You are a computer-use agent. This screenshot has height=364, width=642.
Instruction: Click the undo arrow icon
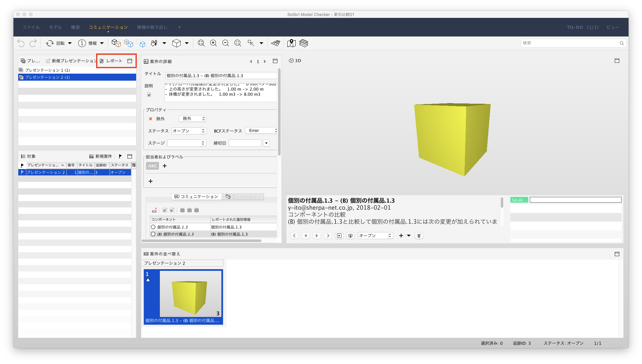tap(21, 43)
